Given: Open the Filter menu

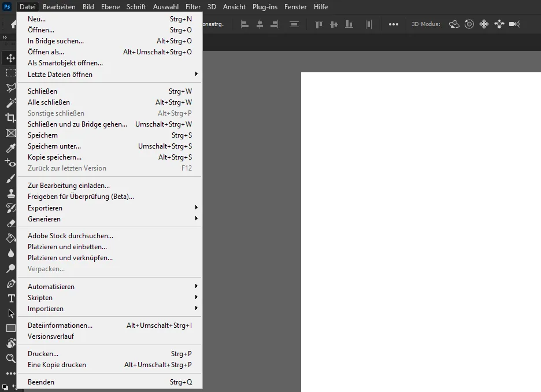Looking at the screenshot, I should pyautogui.click(x=193, y=7).
